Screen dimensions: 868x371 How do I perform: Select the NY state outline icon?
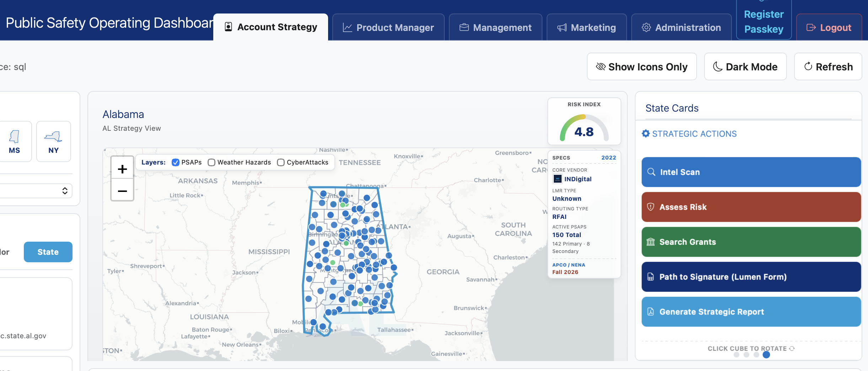coord(53,136)
